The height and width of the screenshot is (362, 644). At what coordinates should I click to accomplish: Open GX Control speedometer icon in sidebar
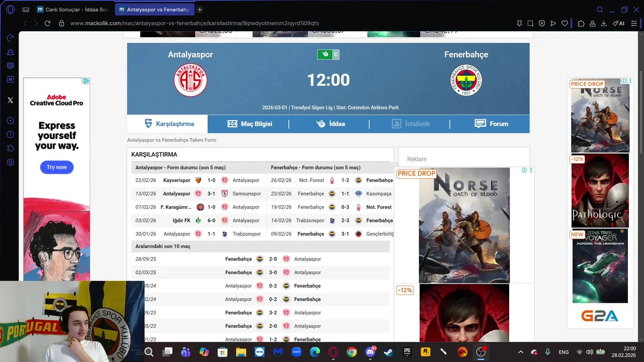(x=10, y=38)
